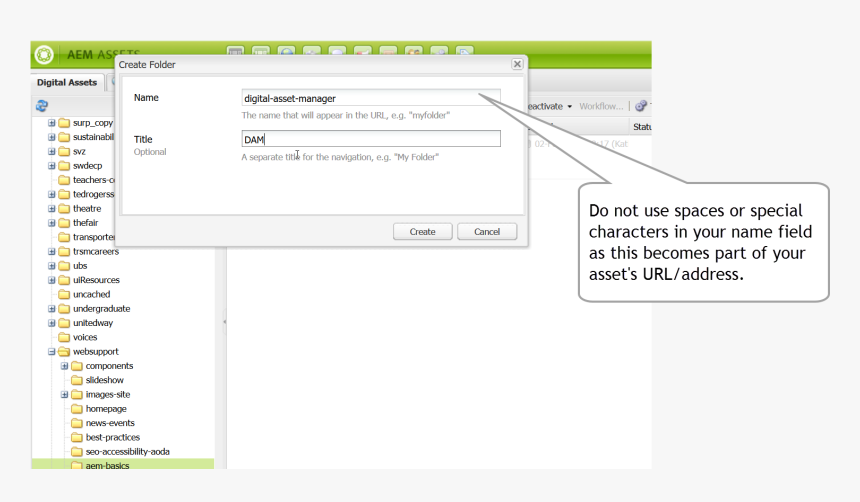
Task: Expand the undergraduate folder node
Action: [x=52, y=308]
